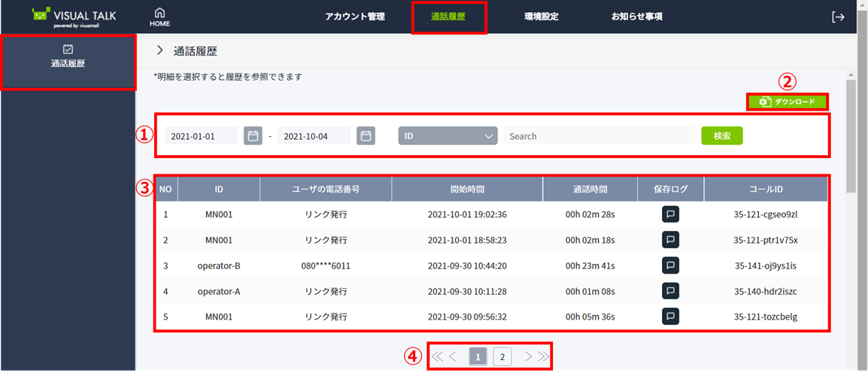This screenshot has width=868, height=382.
Task: Select 通話履歴 in the left sidebar
Action: click(68, 56)
